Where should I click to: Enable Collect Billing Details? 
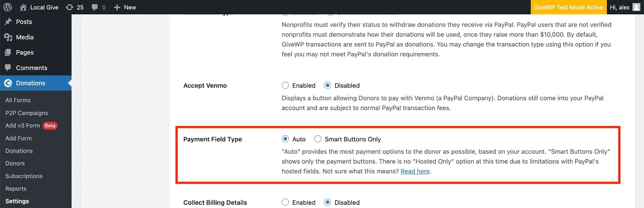(285, 202)
